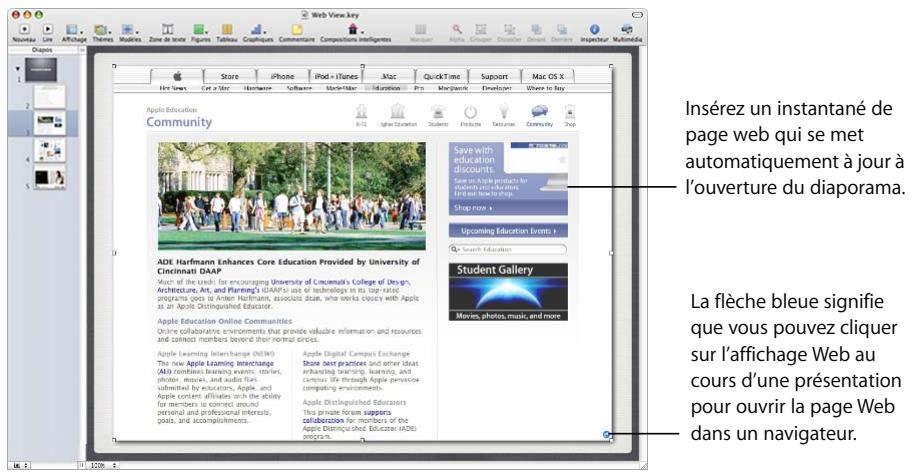
Task: Collapse the slide 1 disclosure triangle
Action: (17, 69)
